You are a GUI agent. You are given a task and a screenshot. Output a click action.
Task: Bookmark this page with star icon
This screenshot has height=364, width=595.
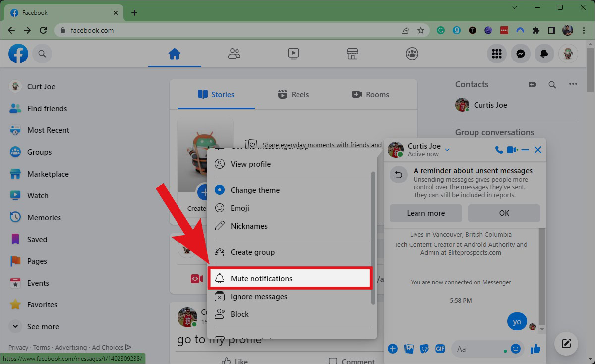[x=421, y=30]
